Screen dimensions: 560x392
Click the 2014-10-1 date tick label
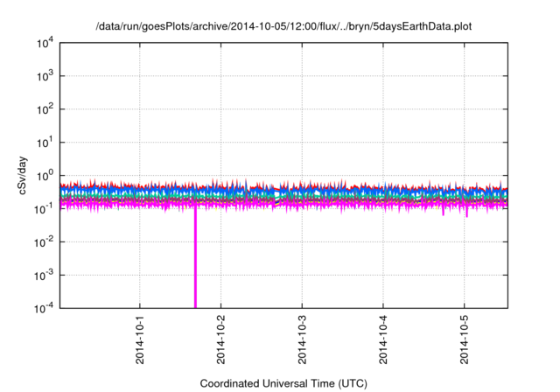point(140,339)
